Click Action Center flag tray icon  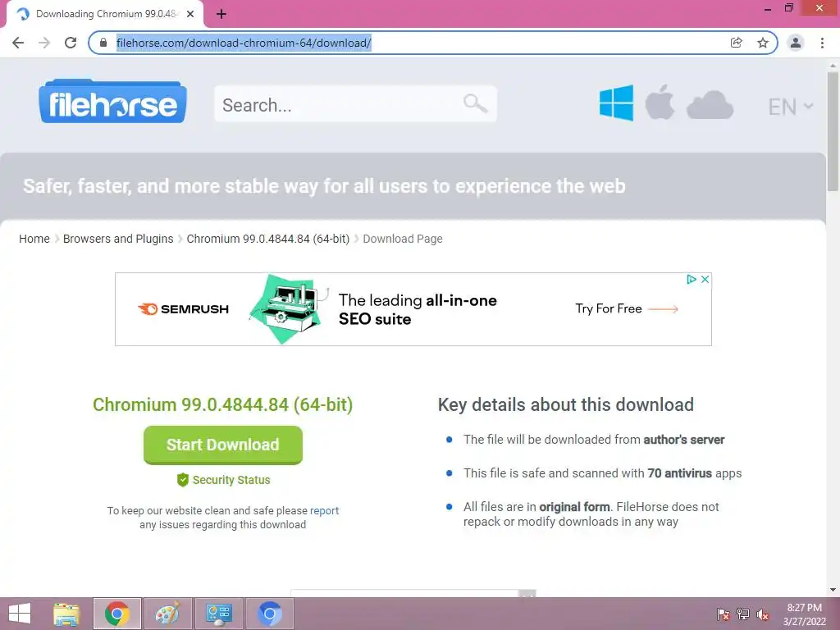(724, 614)
